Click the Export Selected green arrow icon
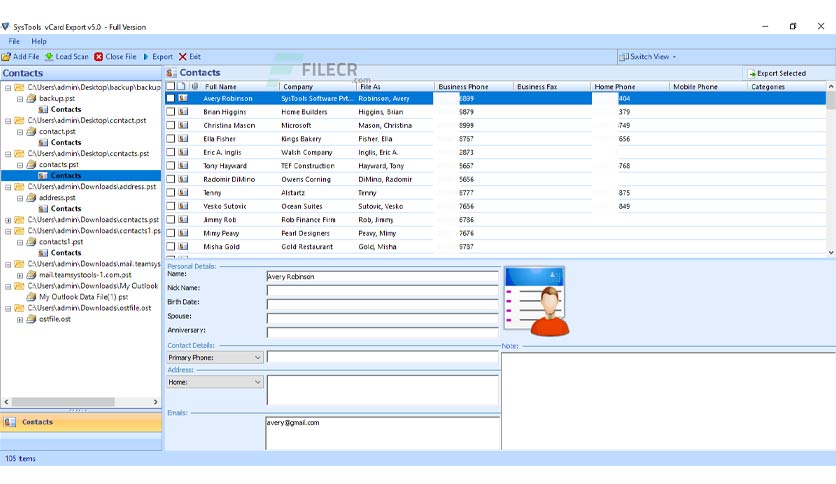The width and height of the screenshot is (836, 484). click(752, 74)
